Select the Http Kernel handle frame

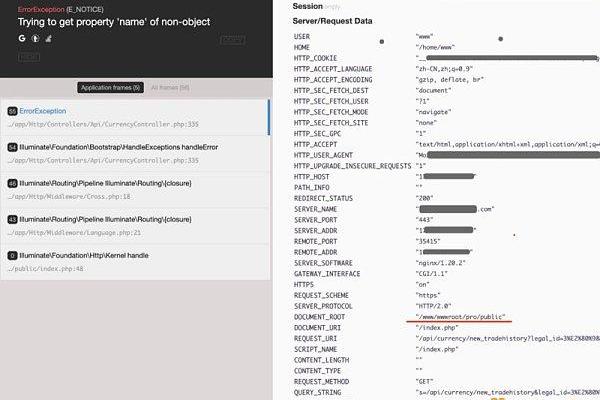tap(135, 261)
